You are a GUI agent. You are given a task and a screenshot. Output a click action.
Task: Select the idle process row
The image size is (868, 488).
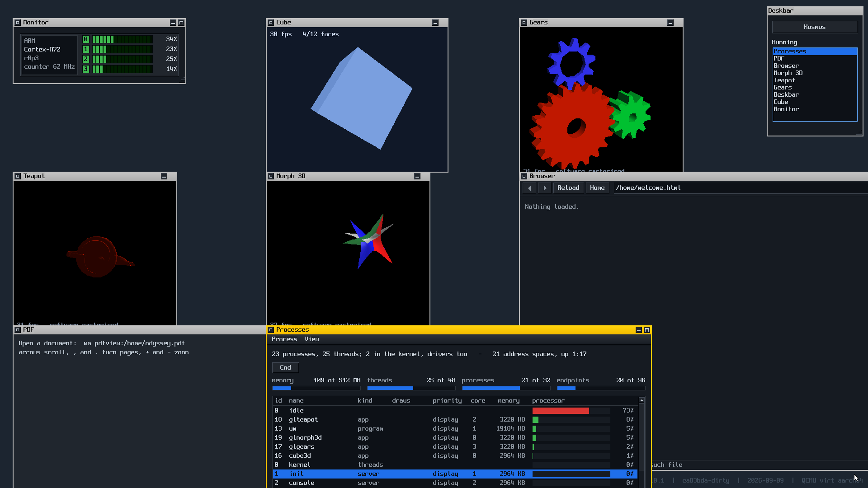[455, 411]
